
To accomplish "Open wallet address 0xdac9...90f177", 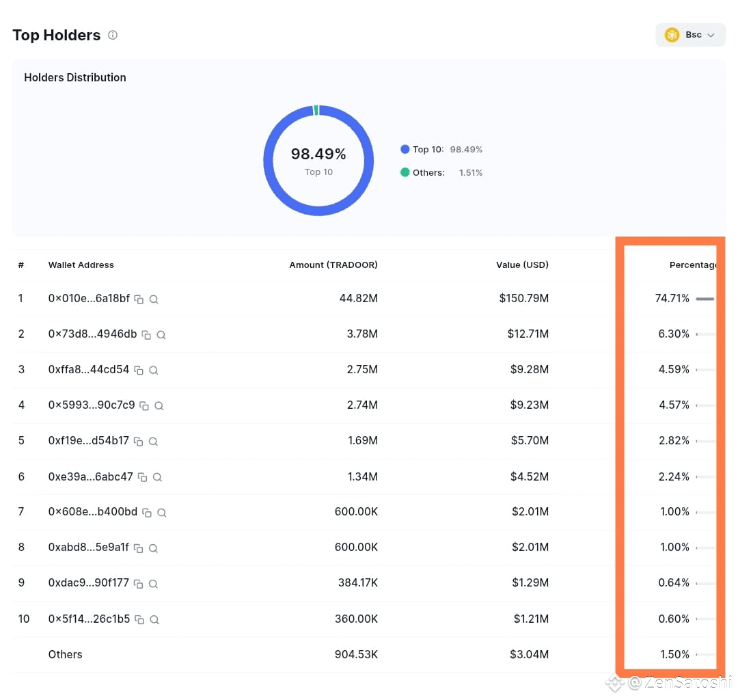I will (x=88, y=582).
